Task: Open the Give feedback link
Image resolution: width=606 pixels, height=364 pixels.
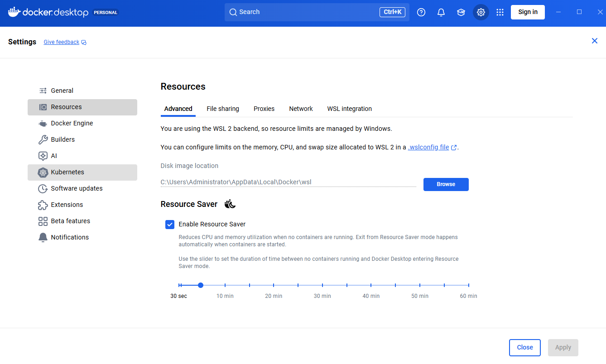Action: coord(62,42)
